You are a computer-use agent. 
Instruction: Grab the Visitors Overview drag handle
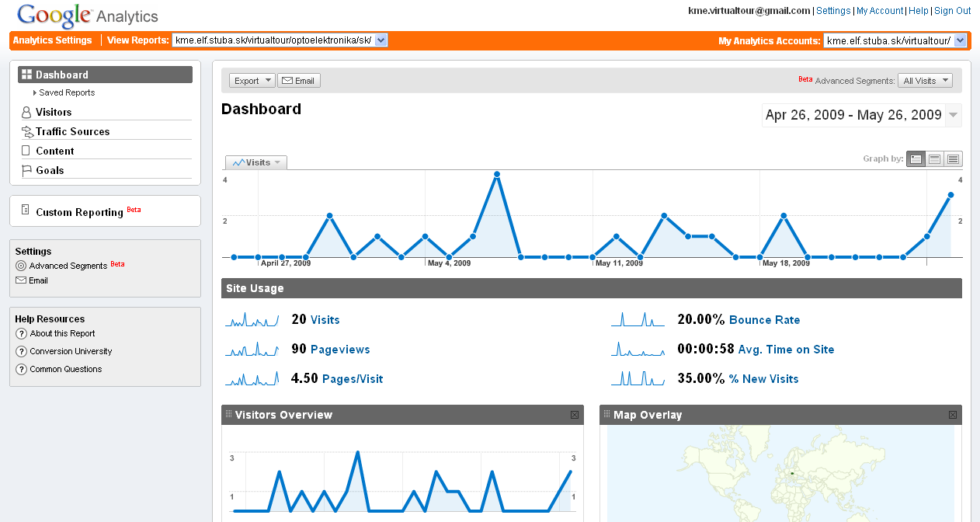[228, 415]
